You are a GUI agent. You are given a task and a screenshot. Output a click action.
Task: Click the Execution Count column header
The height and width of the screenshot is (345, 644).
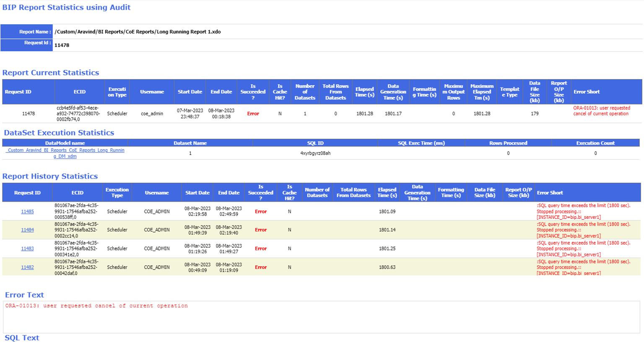[x=595, y=143]
